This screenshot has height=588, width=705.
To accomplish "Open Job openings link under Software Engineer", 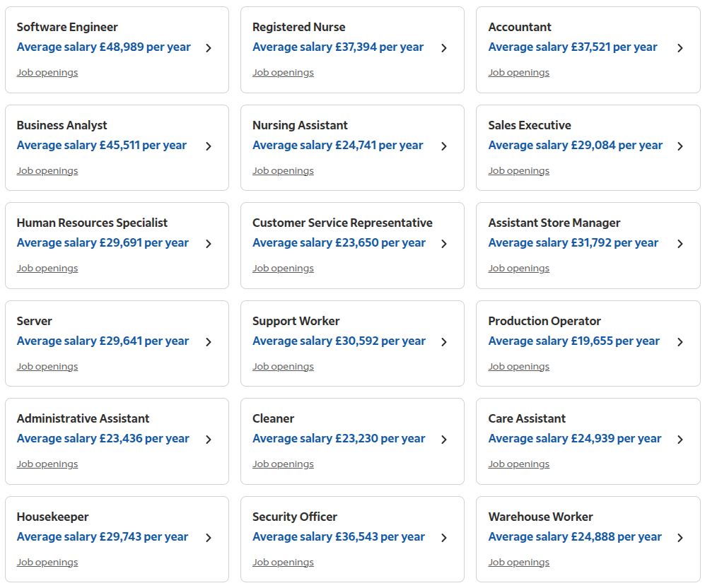I will click(47, 72).
